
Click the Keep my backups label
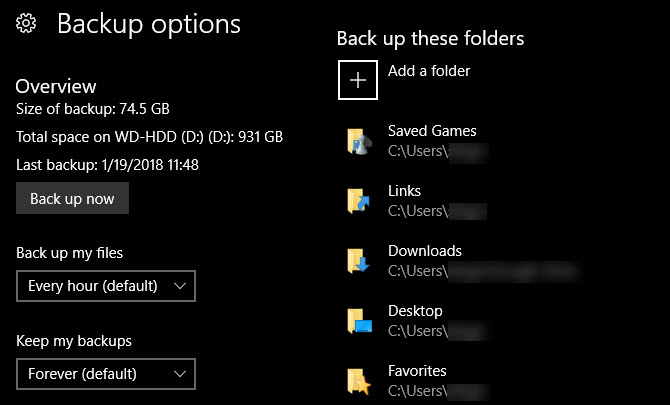pos(74,341)
